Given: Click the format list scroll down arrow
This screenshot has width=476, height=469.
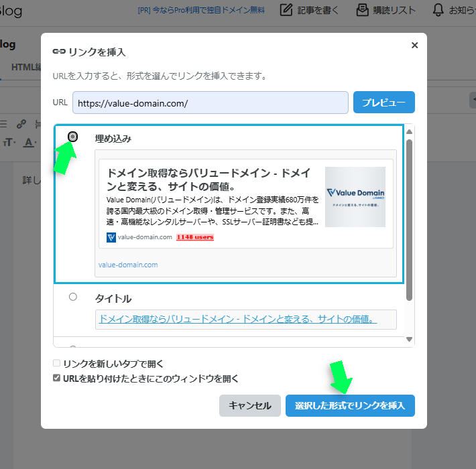Looking at the screenshot, I should coord(409,339).
